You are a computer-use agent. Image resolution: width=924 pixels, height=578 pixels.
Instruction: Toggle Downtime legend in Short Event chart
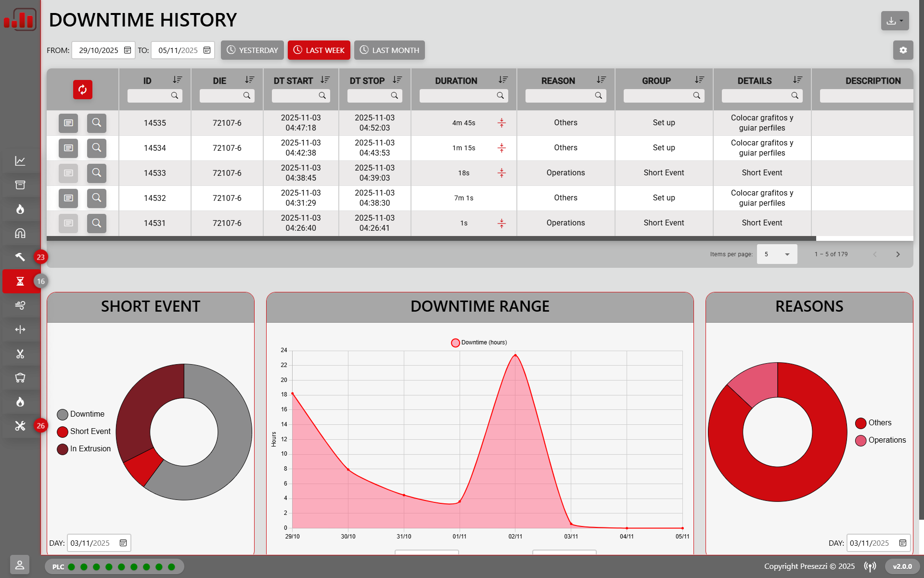tap(81, 414)
